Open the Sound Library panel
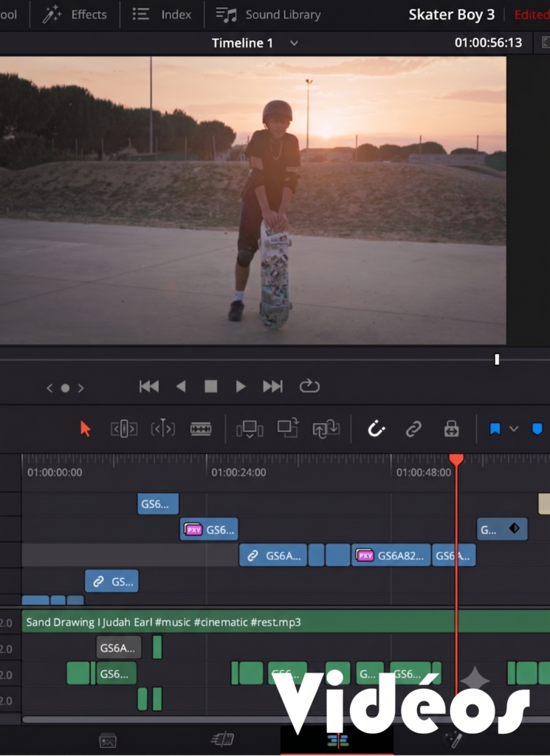 pyautogui.click(x=269, y=15)
